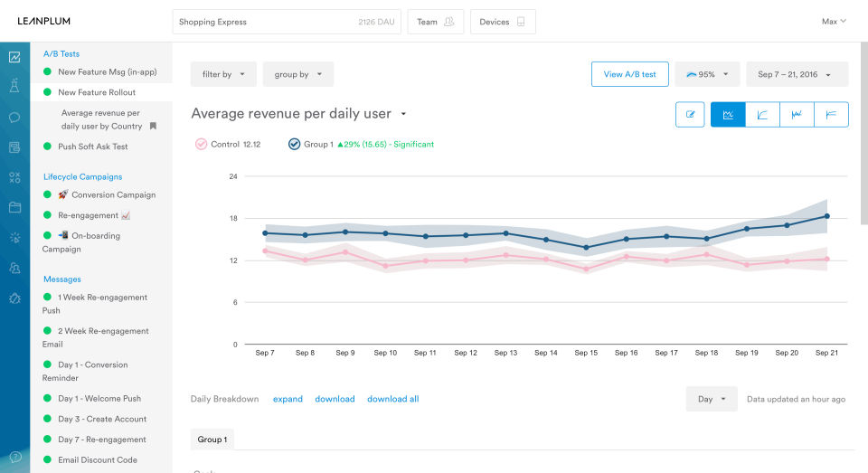Click the View A/B test button

pos(629,74)
